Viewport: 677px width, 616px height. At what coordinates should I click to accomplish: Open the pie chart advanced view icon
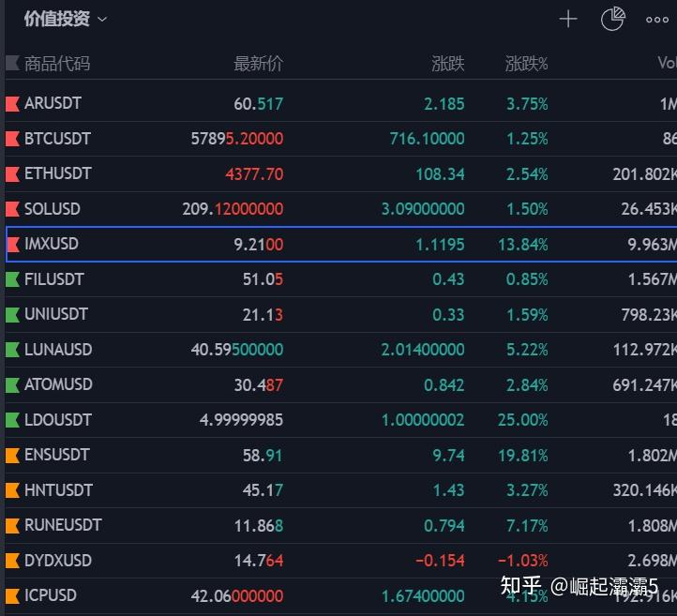pyautogui.click(x=613, y=19)
